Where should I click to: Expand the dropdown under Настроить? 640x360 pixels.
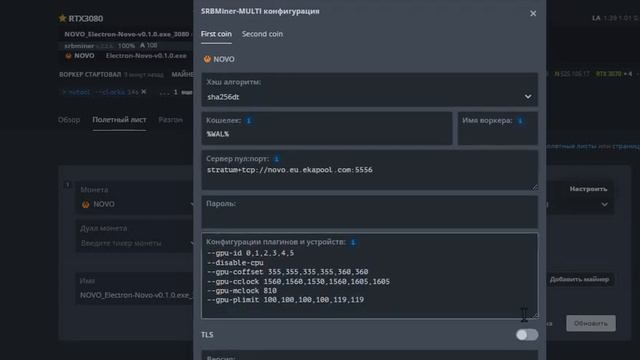coord(604,204)
